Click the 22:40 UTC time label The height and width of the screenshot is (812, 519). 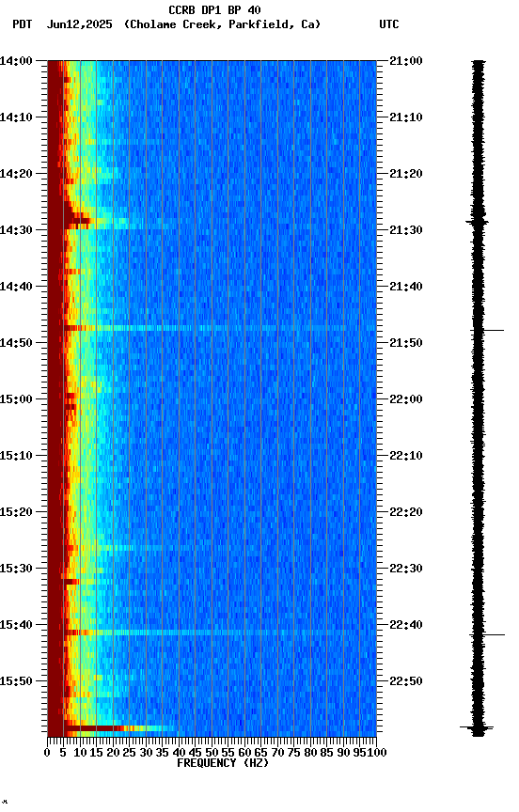[405, 625]
